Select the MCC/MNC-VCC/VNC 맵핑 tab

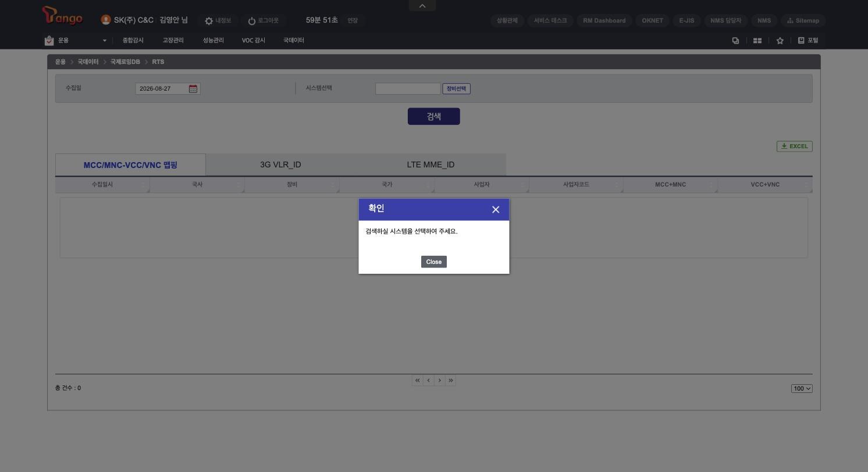pyautogui.click(x=130, y=165)
